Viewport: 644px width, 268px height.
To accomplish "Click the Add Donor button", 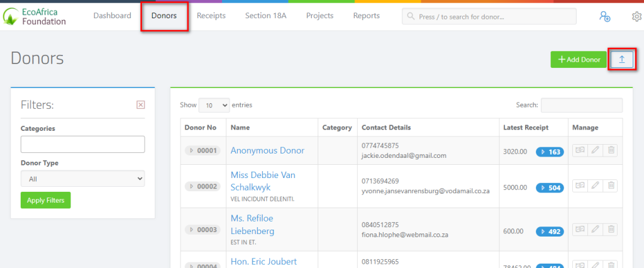I will click(x=579, y=60).
